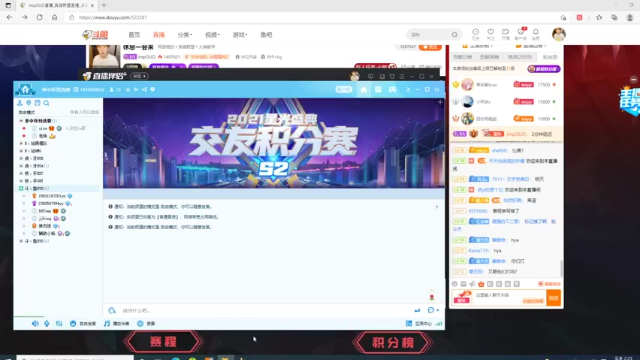Click the Douyu logo link
Image resolution: width=640 pixels, height=360 pixels.
95,35
